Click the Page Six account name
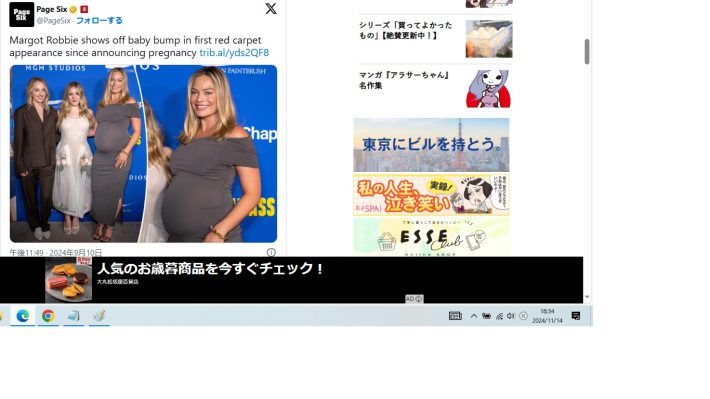Screen dimensions: 710x399 pyautogui.click(x=52, y=9)
